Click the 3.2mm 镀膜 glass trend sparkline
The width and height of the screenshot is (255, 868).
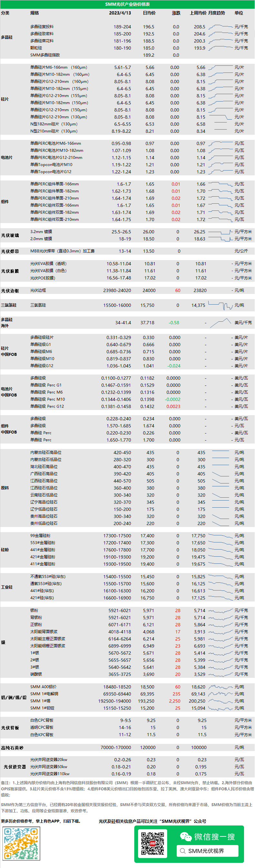coord(220,232)
